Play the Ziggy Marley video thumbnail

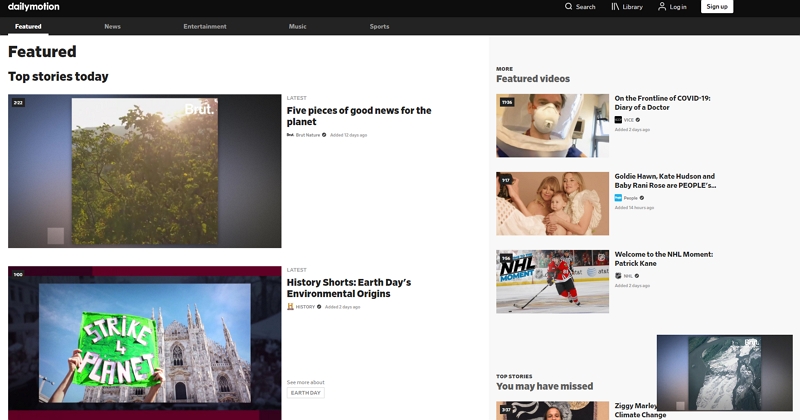click(x=553, y=411)
